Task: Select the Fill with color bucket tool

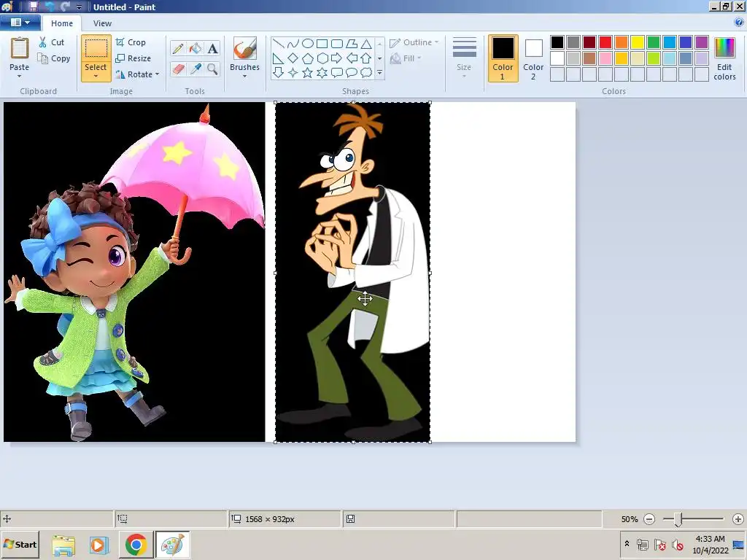Action: [x=196, y=49]
